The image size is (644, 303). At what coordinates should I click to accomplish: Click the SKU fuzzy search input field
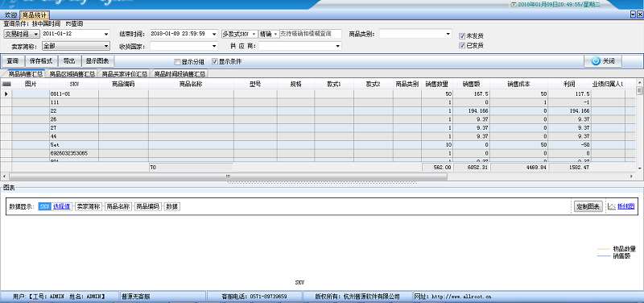point(311,34)
